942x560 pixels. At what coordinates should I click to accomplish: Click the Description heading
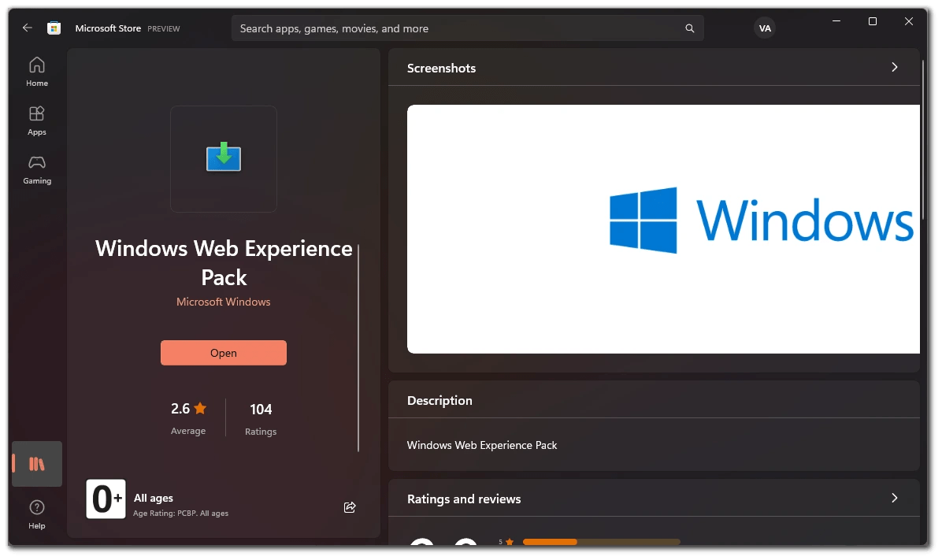tap(439, 400)
